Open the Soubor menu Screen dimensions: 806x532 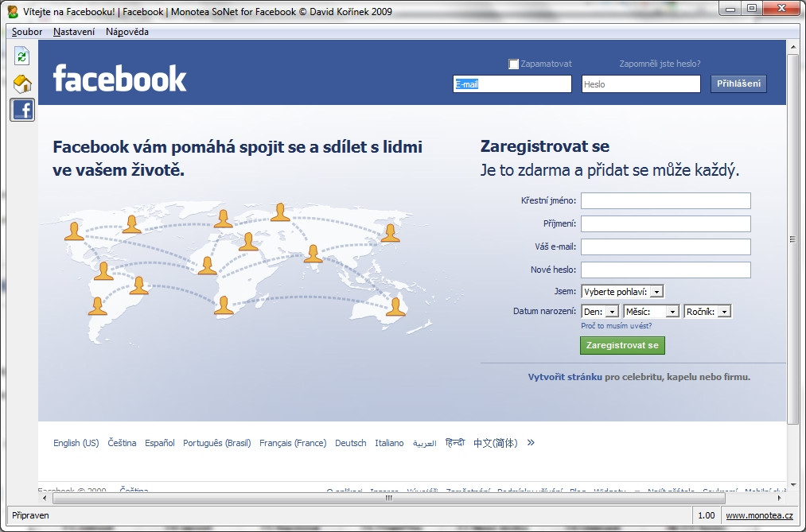27,32
